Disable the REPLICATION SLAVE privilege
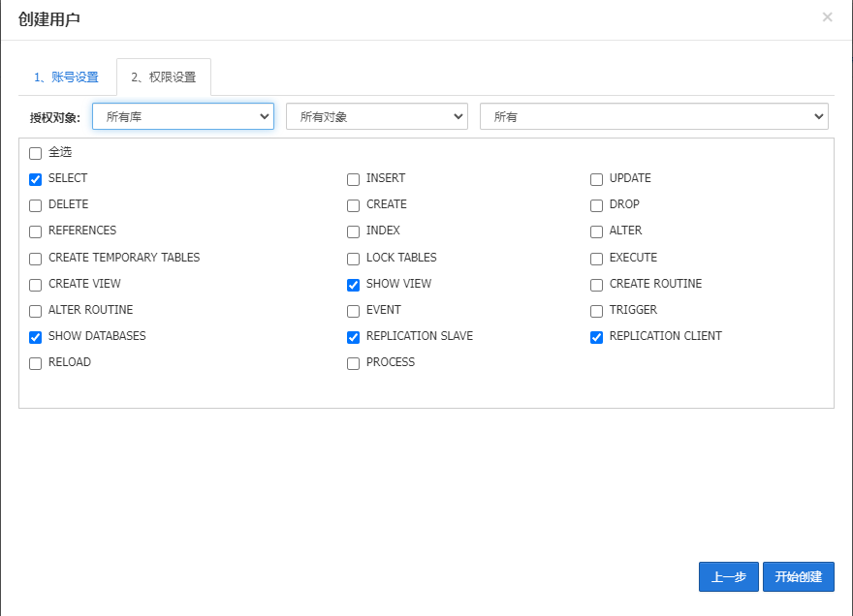The width and height of the screenshot is (853, 616). (354, 337)
